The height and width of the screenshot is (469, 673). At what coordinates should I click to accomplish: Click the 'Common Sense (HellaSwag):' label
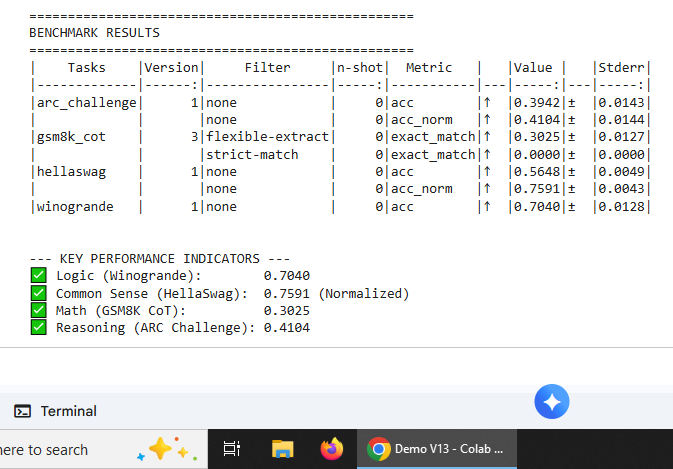tap(152, 294)
